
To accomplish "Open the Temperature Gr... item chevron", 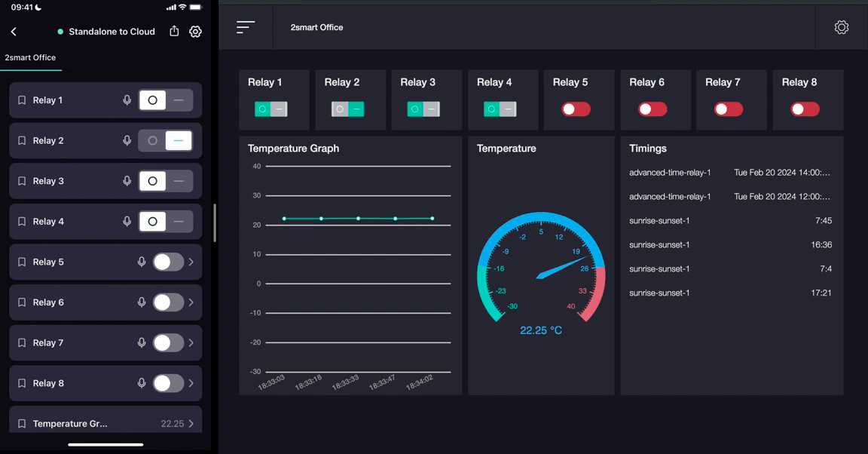I will [x=191, y=423].
